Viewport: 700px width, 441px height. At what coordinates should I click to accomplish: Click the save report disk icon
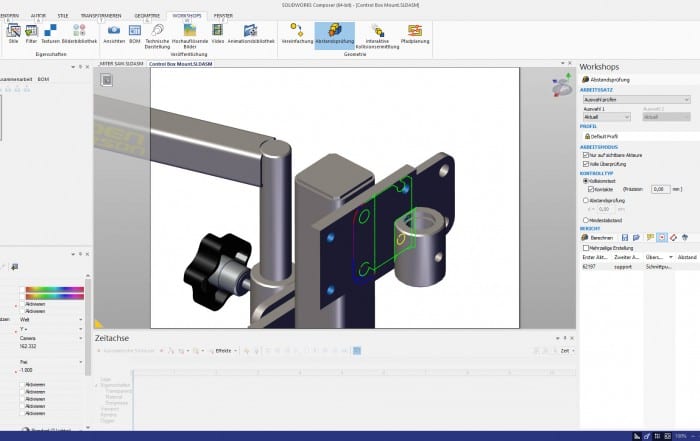pyautogui.click(x=625, y=237)
